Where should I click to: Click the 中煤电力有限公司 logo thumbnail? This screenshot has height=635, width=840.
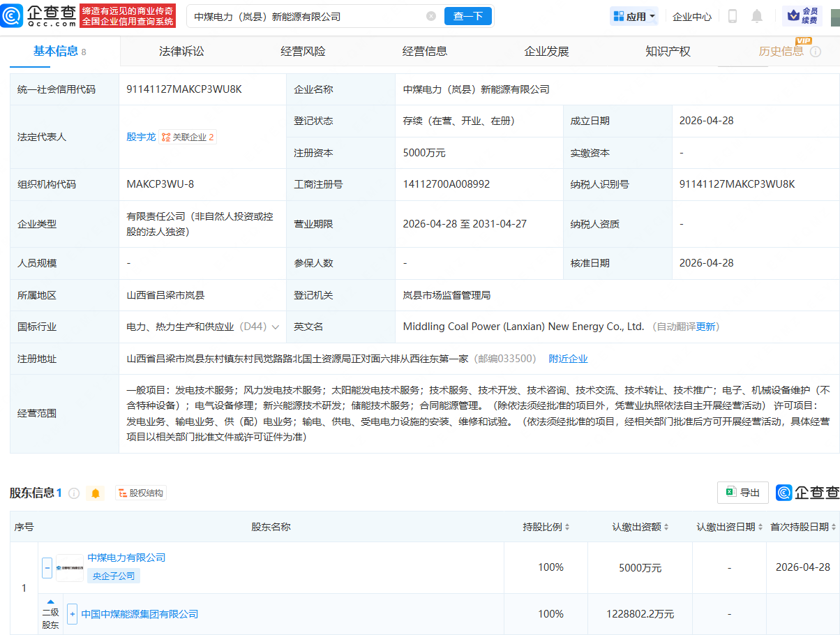(69, 568)
